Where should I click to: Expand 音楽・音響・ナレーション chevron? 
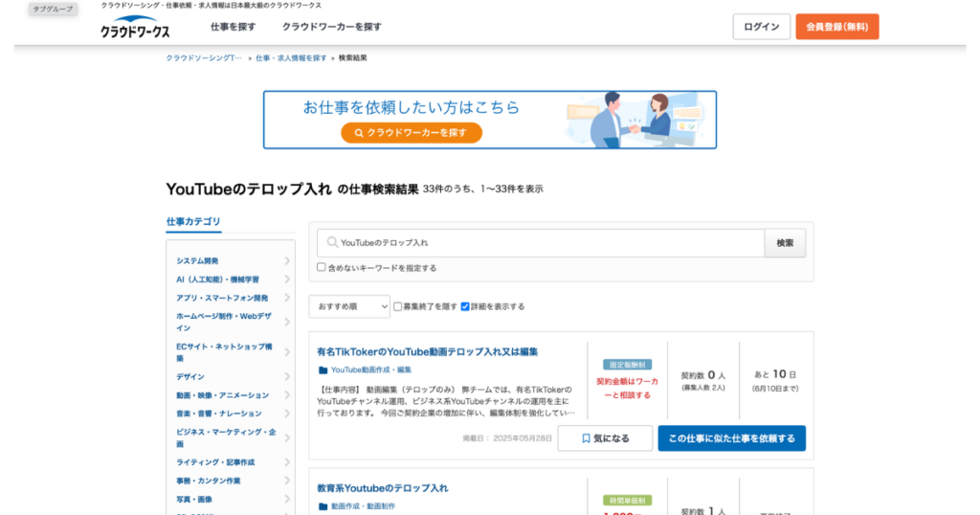(x=287, y=414)
